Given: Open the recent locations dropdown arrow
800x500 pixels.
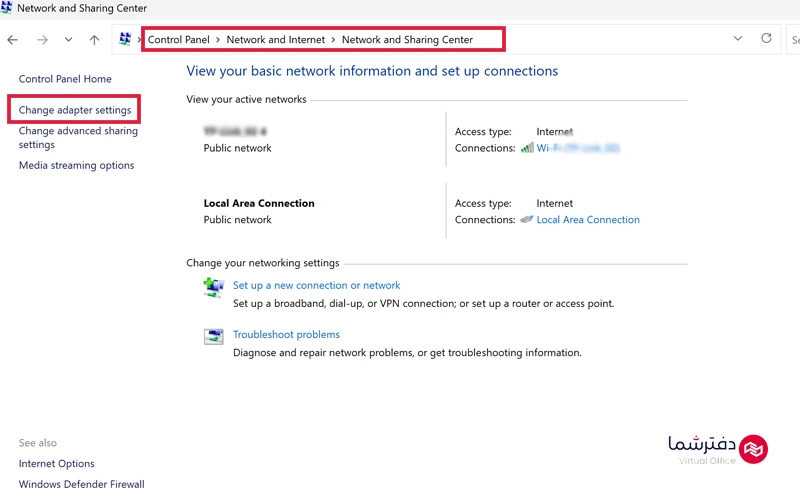Looking at the screenshot, I should coord(68,40).
